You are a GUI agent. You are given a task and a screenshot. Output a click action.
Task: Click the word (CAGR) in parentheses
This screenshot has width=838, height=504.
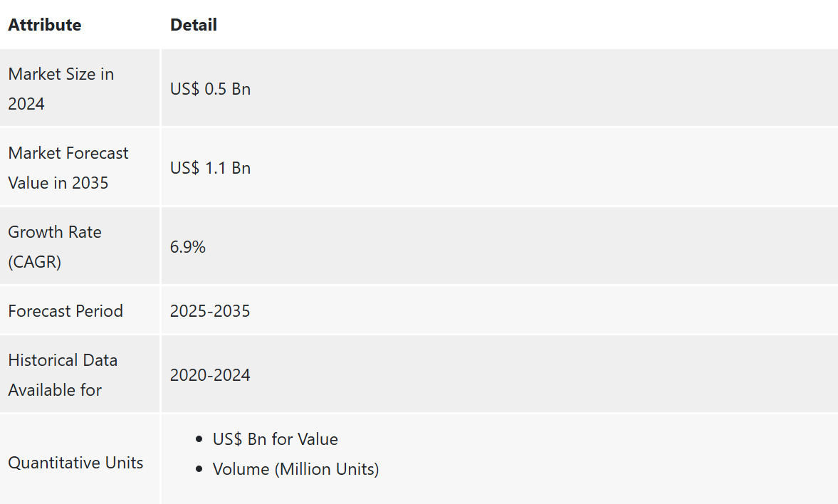pyautogui.click(x=35, y=262)
